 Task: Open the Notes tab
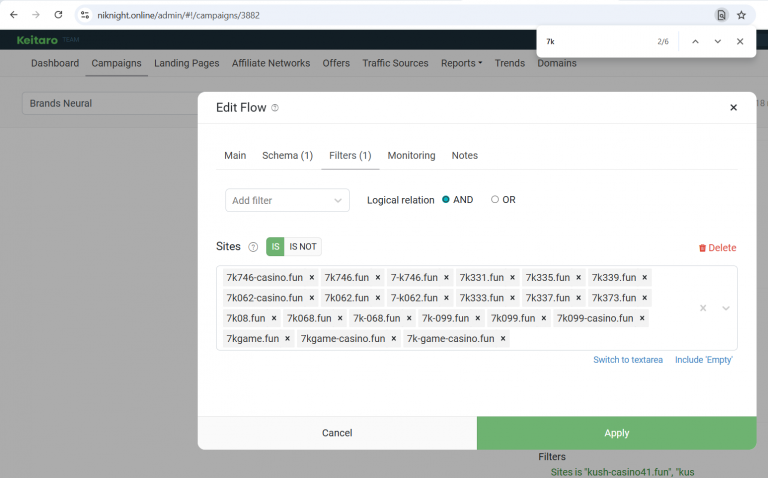click(x=465, y=156)
